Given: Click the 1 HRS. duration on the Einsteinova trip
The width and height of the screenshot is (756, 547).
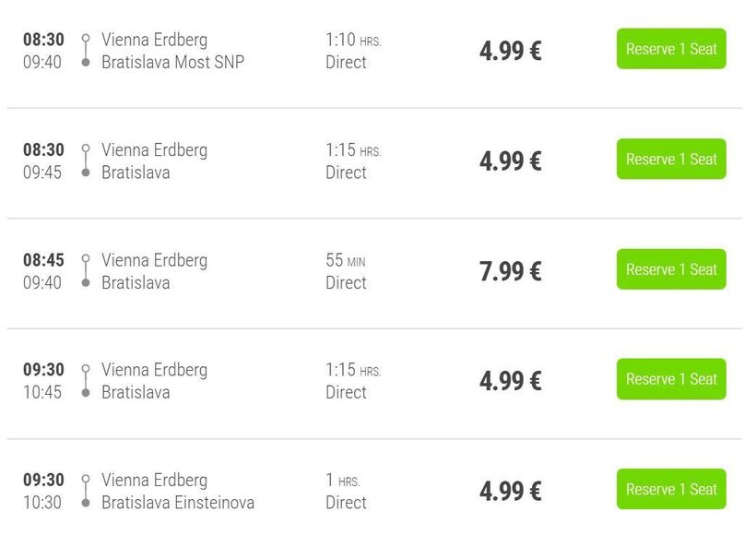Looking at the screenshot, I should point(342,481).
